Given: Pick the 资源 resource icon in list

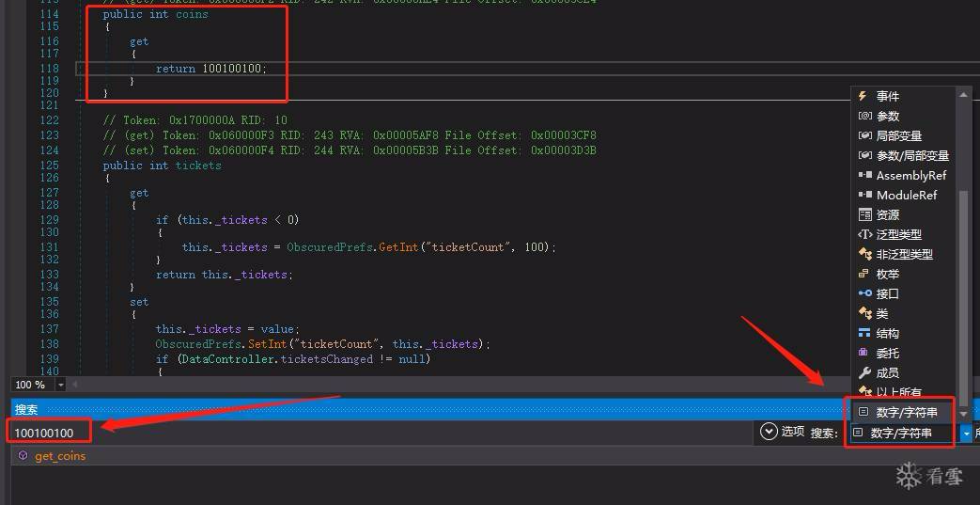Looking at the screenshot, I should point(864,214).
